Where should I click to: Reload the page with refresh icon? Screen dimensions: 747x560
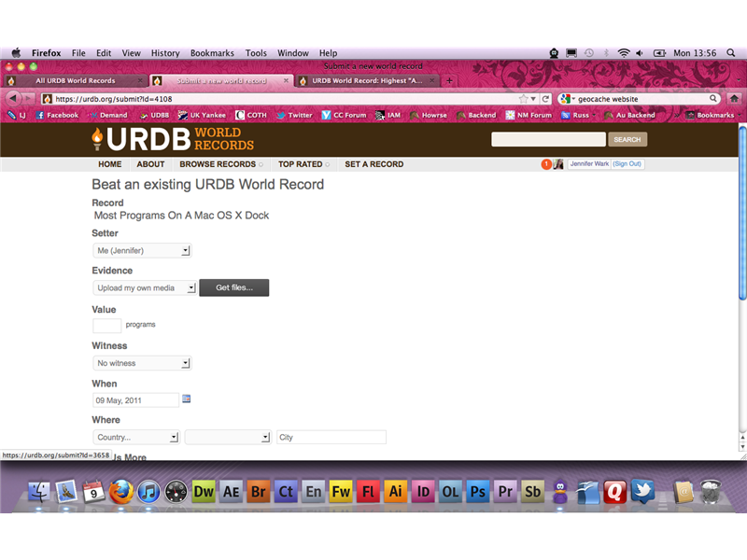coord(546,99)
